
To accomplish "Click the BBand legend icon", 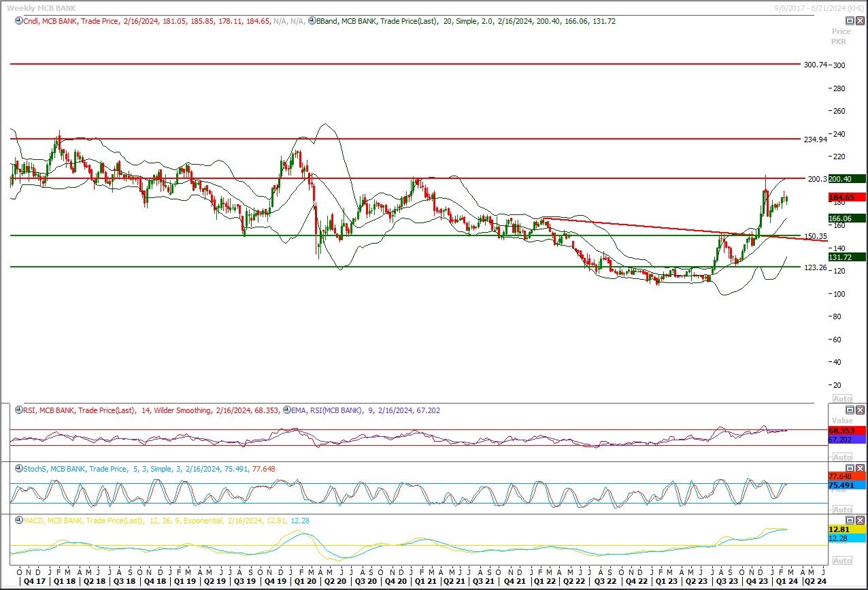I will pos(312,21).
